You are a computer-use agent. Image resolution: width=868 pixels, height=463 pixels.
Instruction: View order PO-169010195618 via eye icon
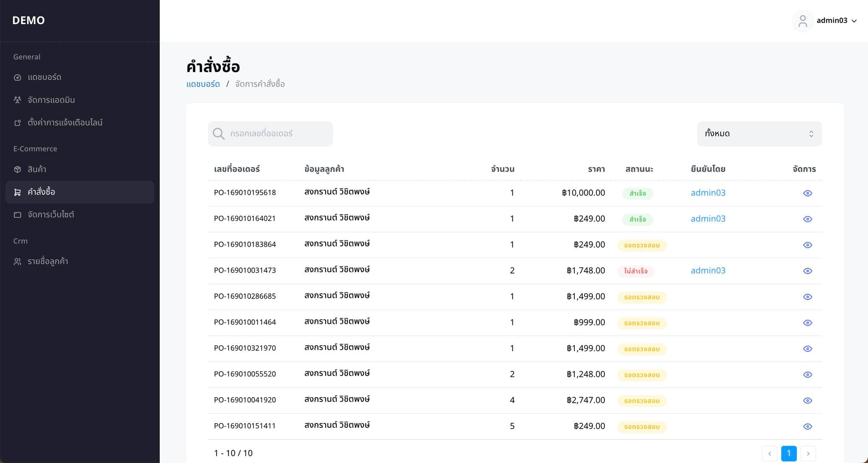click(807, 193)
